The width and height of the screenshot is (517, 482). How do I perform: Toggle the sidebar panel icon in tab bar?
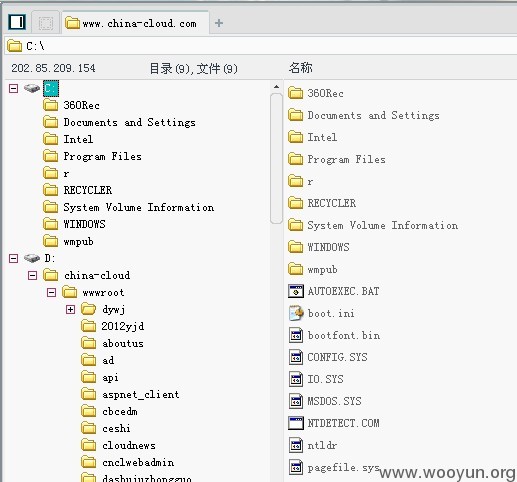(17, 22)
